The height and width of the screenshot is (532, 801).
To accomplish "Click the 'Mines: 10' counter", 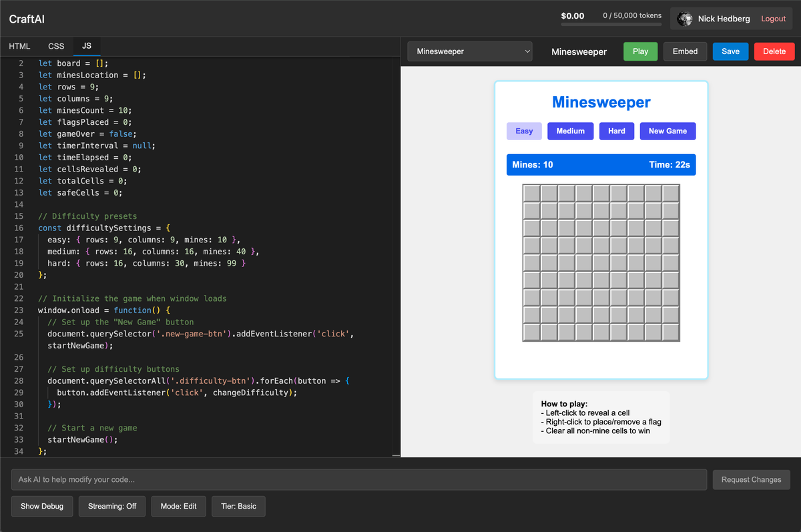I will click(533, 164).
